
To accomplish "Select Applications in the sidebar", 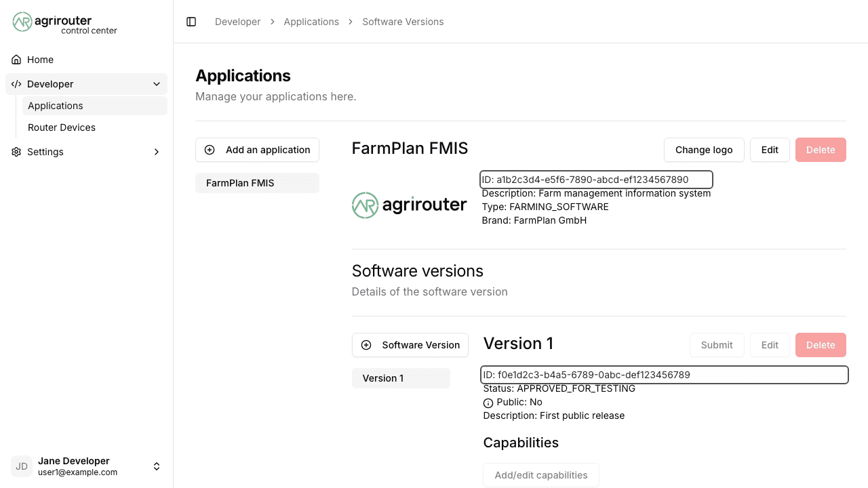I will click(x=95, y=106).
